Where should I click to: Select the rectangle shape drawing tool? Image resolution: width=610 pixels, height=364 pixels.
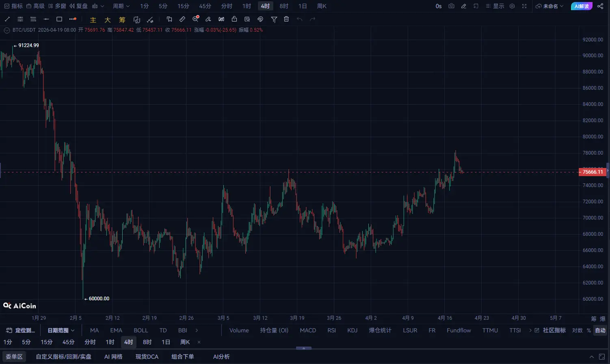coord(59,19)
